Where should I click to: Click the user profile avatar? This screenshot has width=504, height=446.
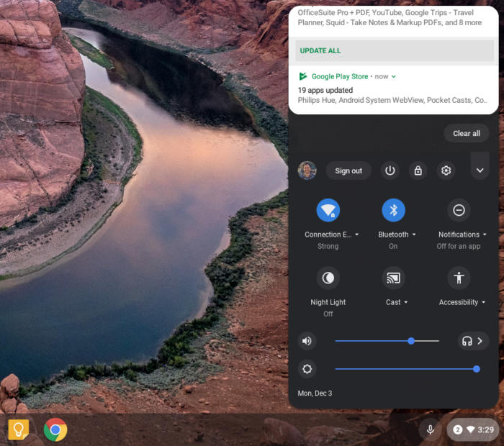307,170
